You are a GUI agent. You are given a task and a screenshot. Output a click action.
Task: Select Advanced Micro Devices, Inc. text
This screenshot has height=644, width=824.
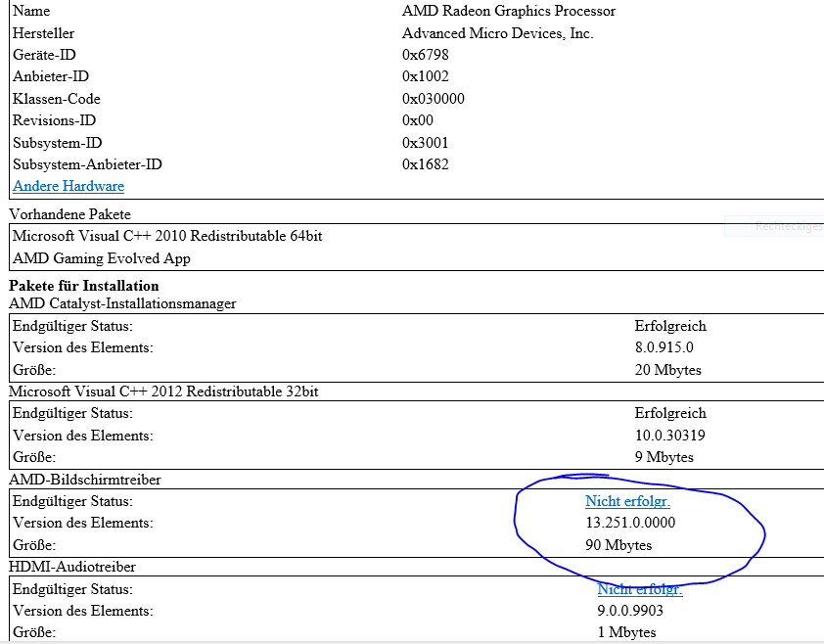498,33
